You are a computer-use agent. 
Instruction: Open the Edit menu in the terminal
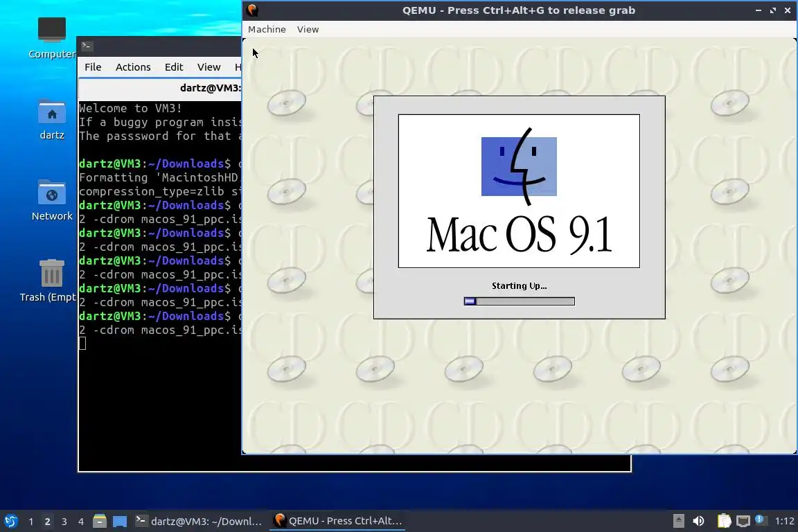(x=174, y=67)
